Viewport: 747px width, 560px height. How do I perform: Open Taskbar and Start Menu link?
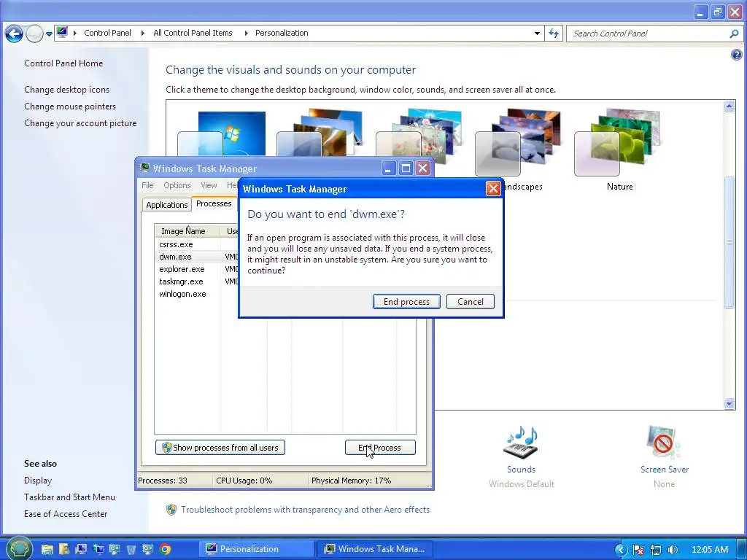click(x=69, y=497)
